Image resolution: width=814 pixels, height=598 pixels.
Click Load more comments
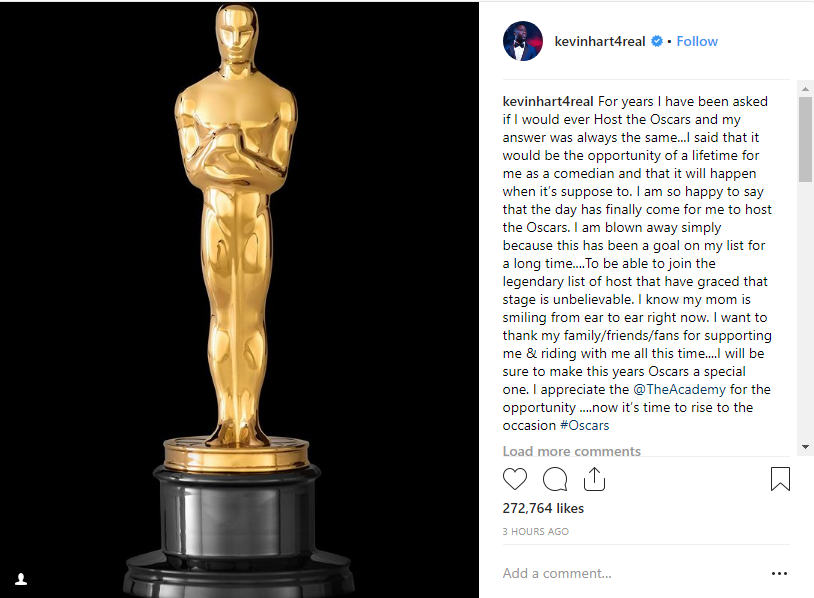(571, 451)
